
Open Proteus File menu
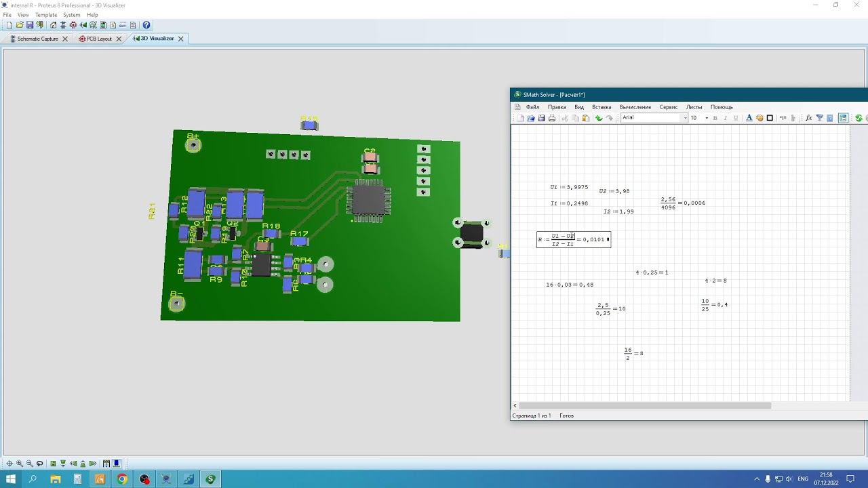click(7, 14)
